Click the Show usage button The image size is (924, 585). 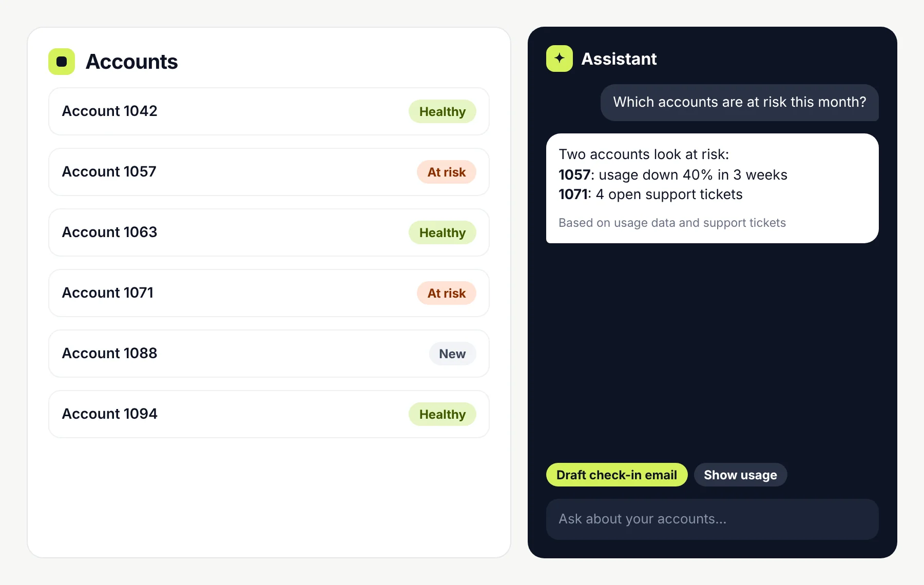coord(740,475)
